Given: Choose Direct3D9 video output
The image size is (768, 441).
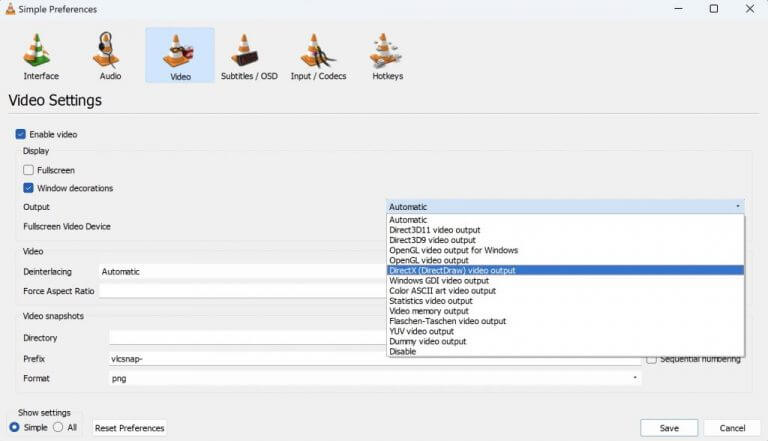Looking at the screenshot, I should point(565,240).
